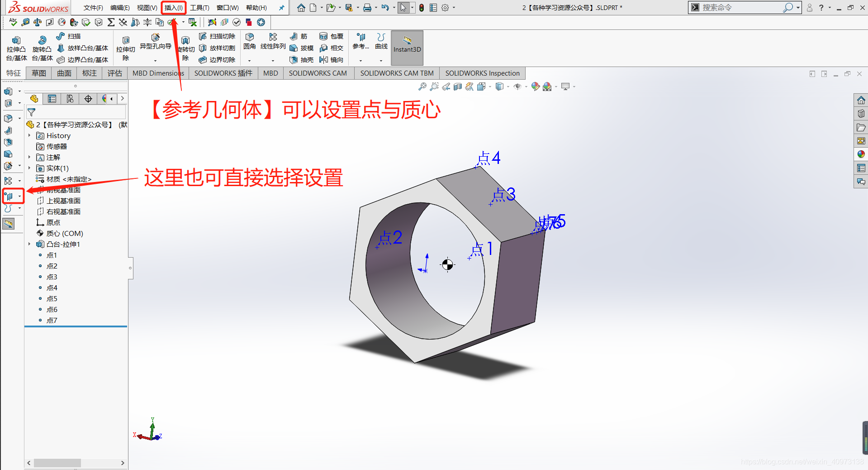
Task: Select the 线性阵列 linear pattern tool
Action: pos(273,41)
